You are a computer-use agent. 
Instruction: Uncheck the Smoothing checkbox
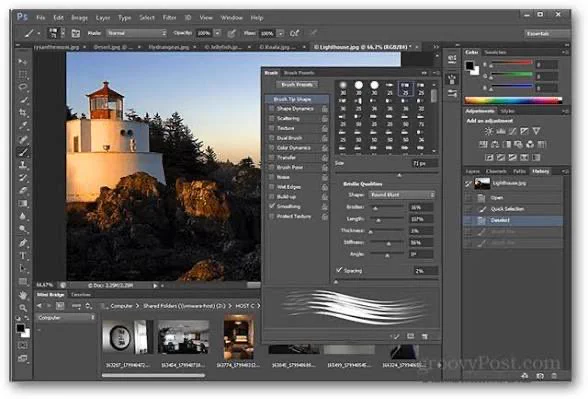[272, 206]
